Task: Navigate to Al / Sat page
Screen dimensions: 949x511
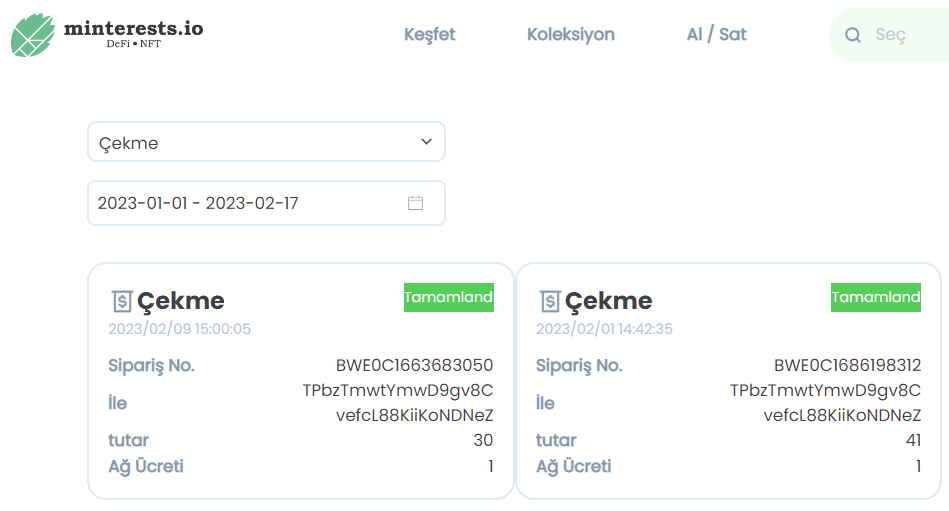Action: (x=717, y=35)
